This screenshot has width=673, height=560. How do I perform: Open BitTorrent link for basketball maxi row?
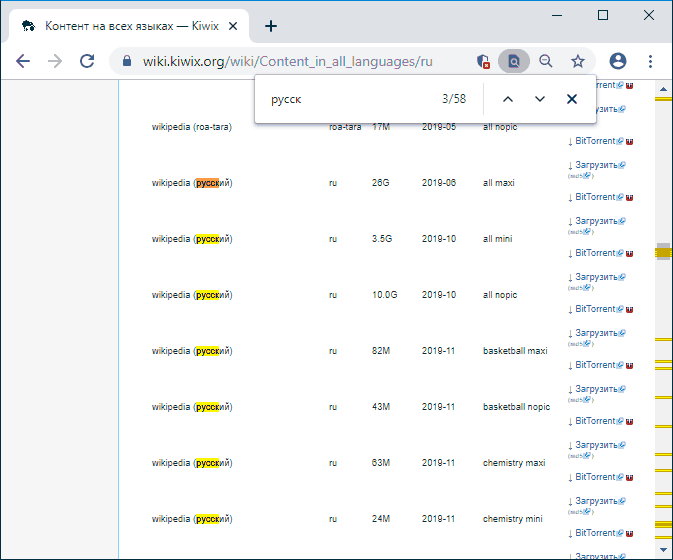(x=595, y=365)
